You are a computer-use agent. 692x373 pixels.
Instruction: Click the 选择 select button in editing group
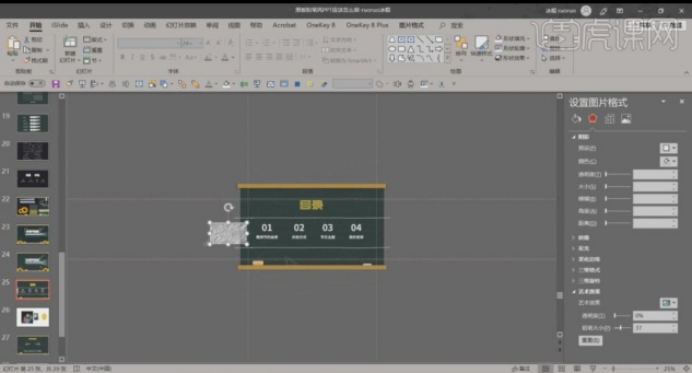point(553,58)
